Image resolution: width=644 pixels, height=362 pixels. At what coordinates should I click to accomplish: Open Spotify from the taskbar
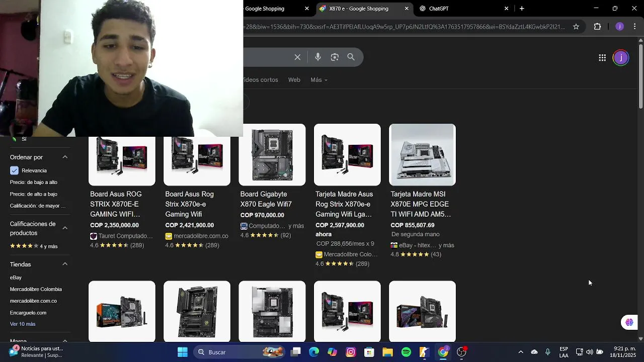(406, 352)
